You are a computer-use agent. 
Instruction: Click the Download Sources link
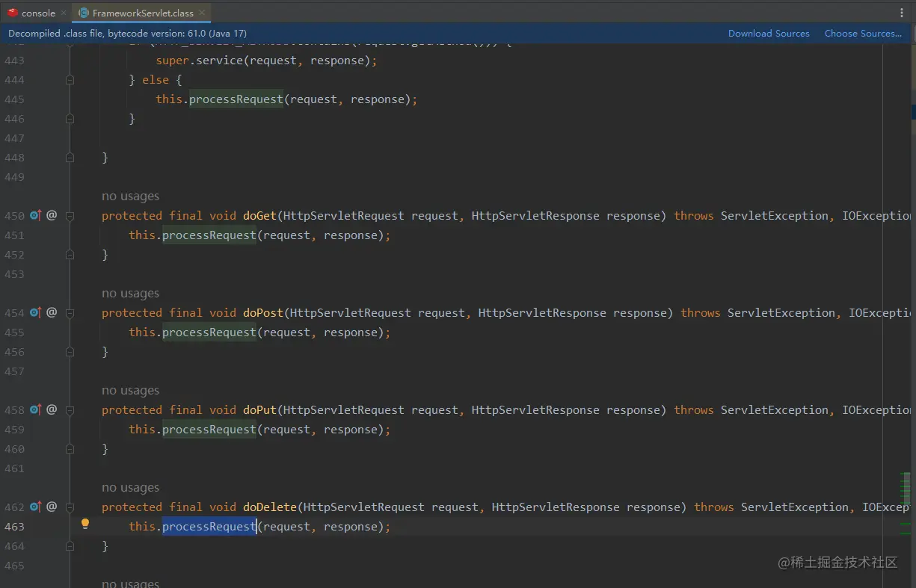click(769, 34)
